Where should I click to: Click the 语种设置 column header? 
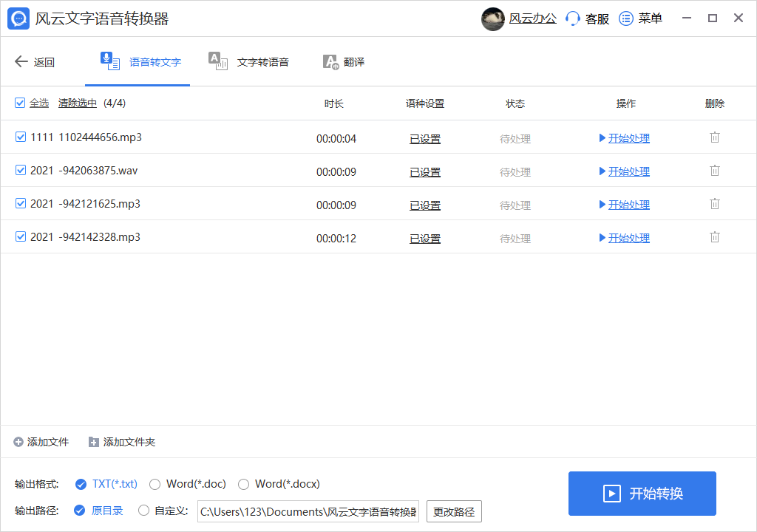click(x=425, y=103)
